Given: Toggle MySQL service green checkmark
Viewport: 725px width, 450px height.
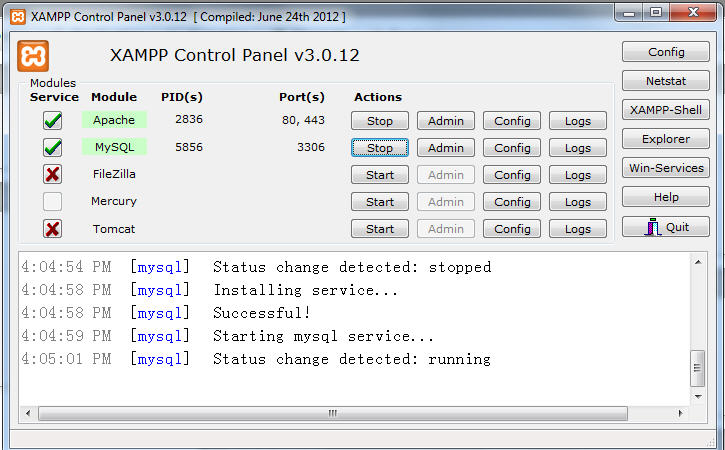Looking at the screenshot, I should click(x=52, y=148).
